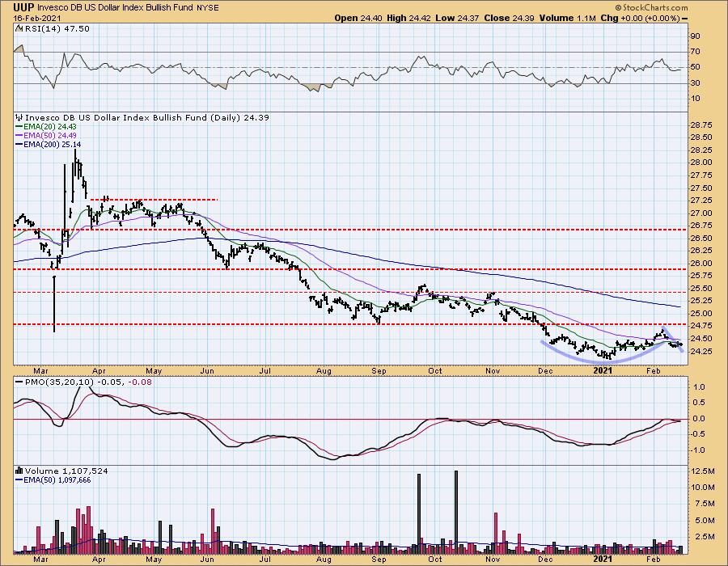Click the RSI axis value 90
The width and height of the screenshot is (728, 566).
coord(696,36)
